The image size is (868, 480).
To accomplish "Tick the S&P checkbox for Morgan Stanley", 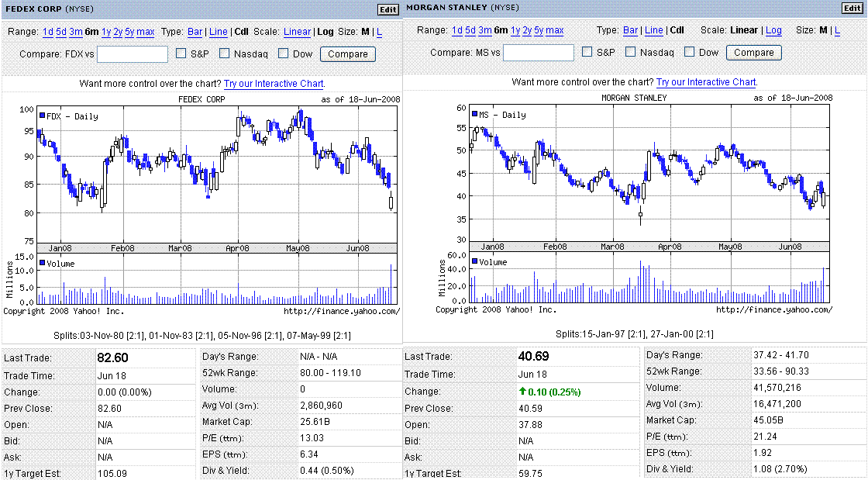I will (587, 53).
